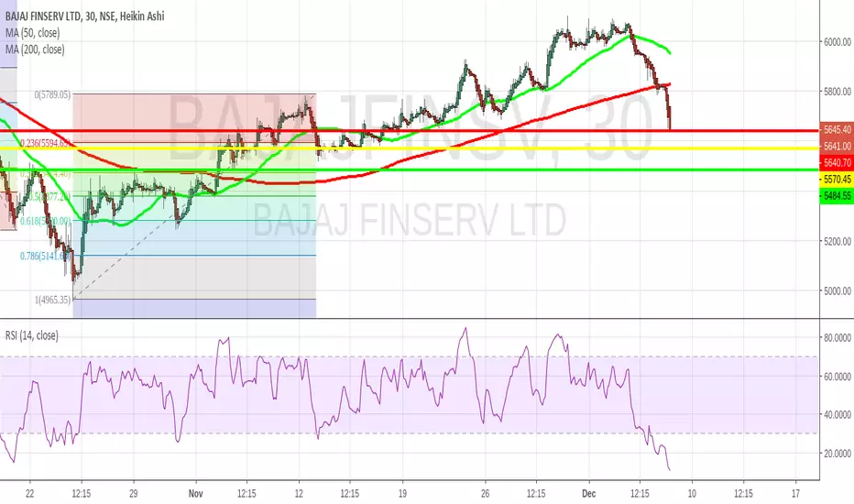Click the 12:15 time label between 22 and 29

[x=82, y=494]
